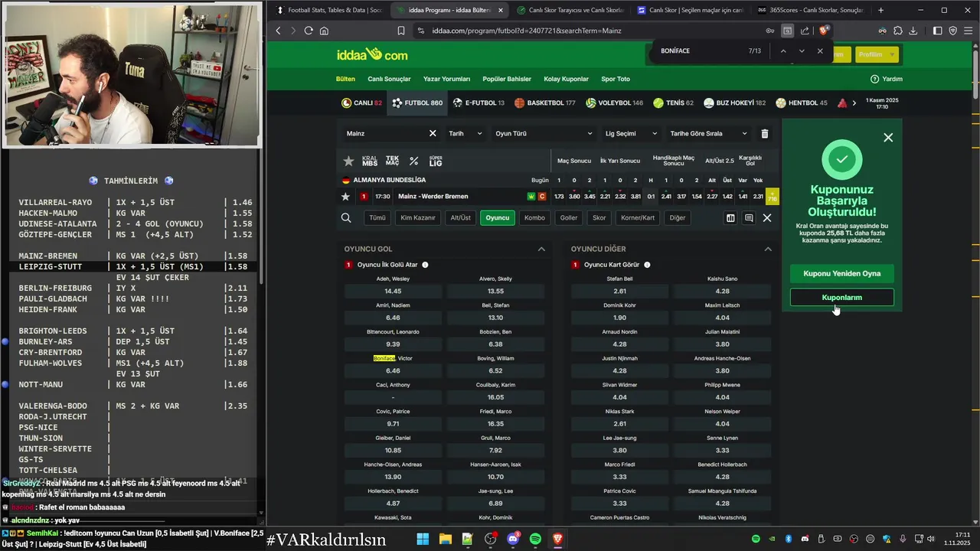
Task: Delete all filters with trash icon
Action: coord(764,133)
